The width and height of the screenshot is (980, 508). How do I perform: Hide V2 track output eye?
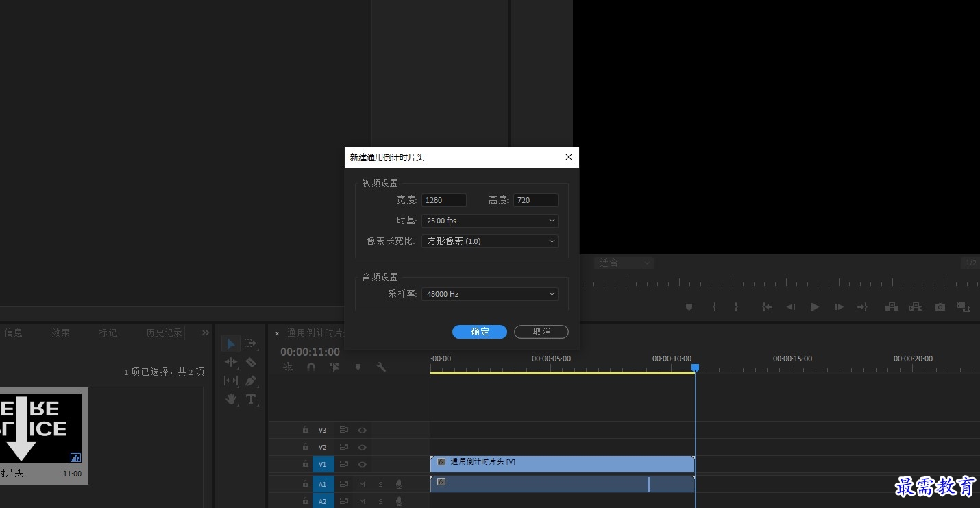(362, 447)
